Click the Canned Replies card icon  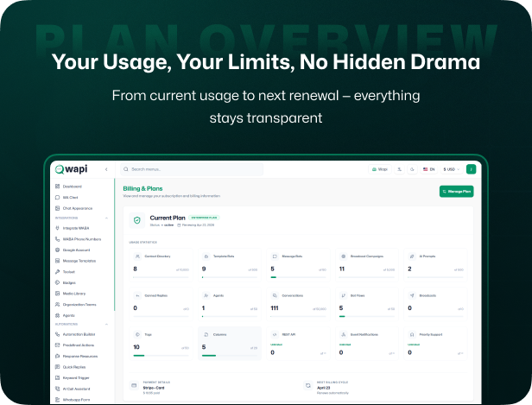point(137,296)
